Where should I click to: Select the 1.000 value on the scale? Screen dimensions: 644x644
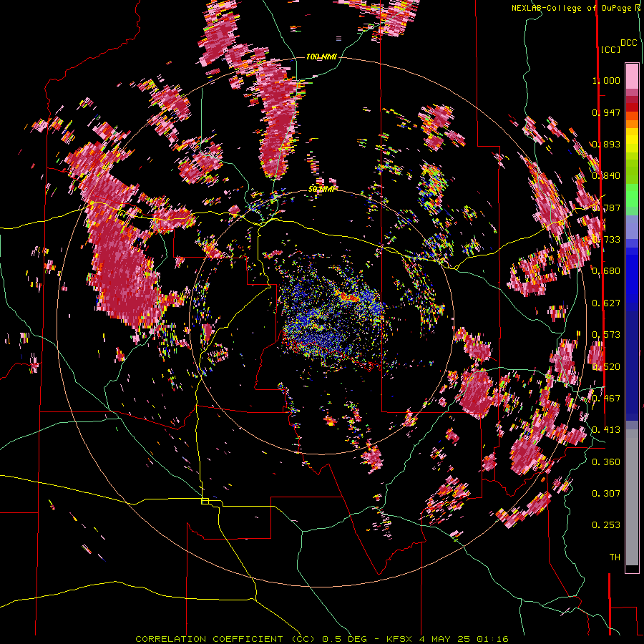point(606,80)
